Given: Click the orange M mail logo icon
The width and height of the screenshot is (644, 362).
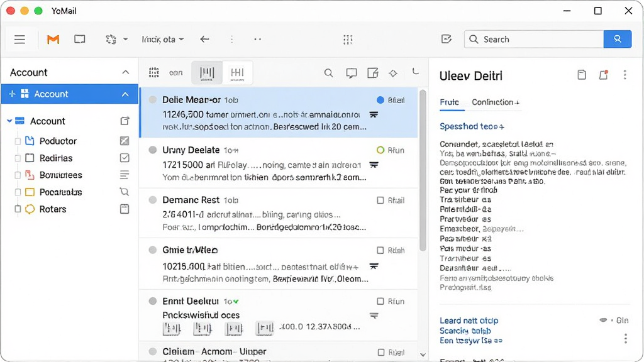Looking at the screenshot, I should tap(53, 40).
